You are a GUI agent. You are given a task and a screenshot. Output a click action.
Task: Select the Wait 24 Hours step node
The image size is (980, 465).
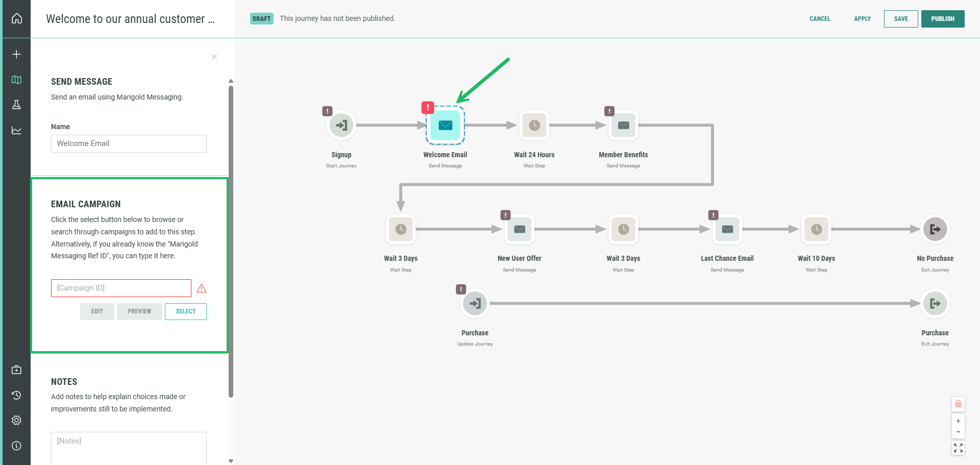(534, 126)
